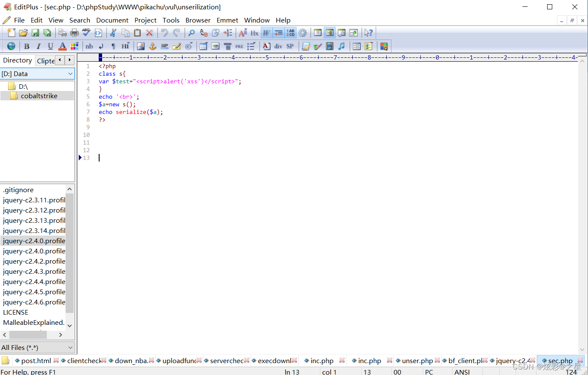Switch to unser.php document tab
This screenshot has width=588, height=375.
[417, 361]
